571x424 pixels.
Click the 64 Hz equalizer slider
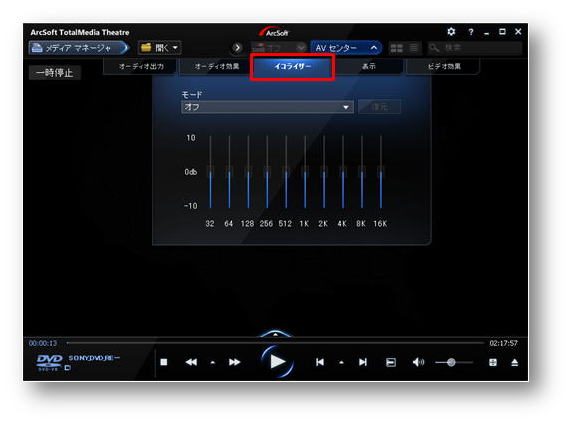(x=229, y=172)
